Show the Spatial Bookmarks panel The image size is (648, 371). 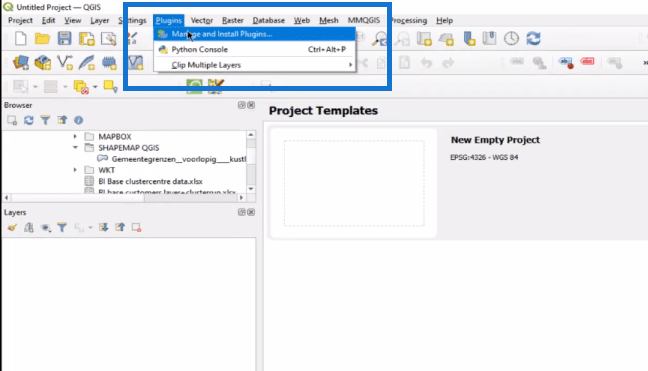tap(489, 39)
